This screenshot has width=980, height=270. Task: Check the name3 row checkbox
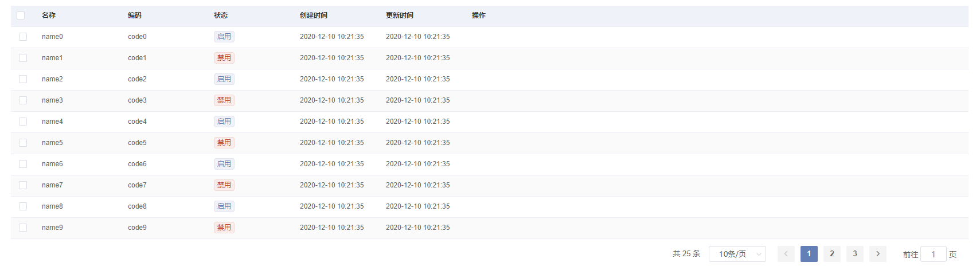click(x=23, y=100)
